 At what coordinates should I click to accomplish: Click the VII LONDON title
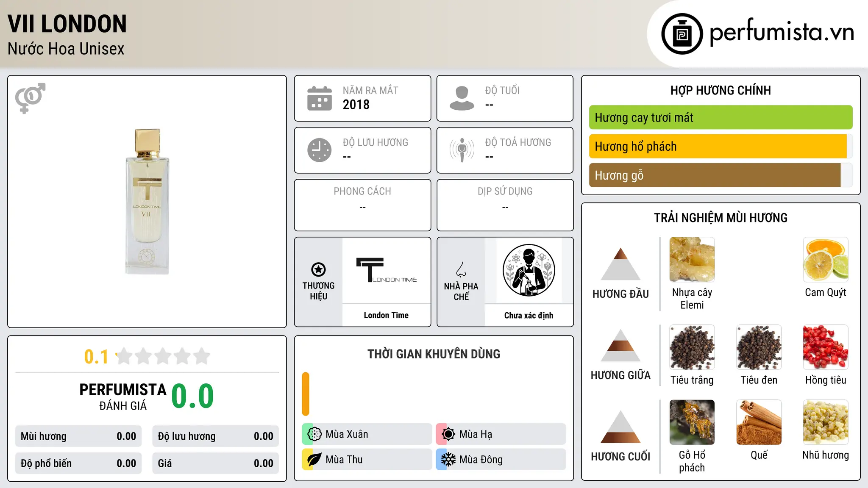67,24
